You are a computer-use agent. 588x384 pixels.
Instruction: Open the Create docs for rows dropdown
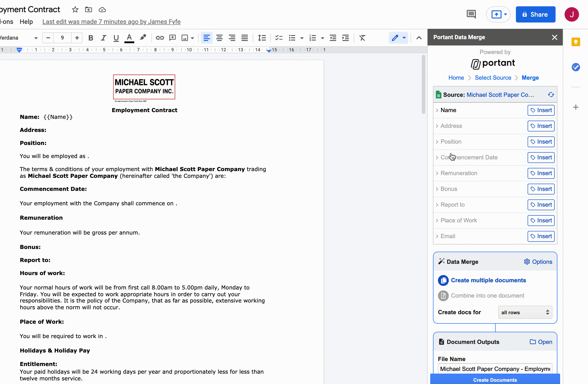[x=525, y=312]
